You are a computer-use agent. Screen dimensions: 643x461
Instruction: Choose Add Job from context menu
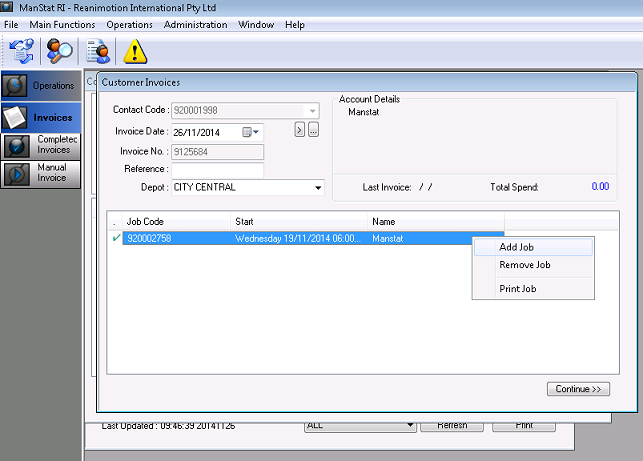tap(523, 247)
